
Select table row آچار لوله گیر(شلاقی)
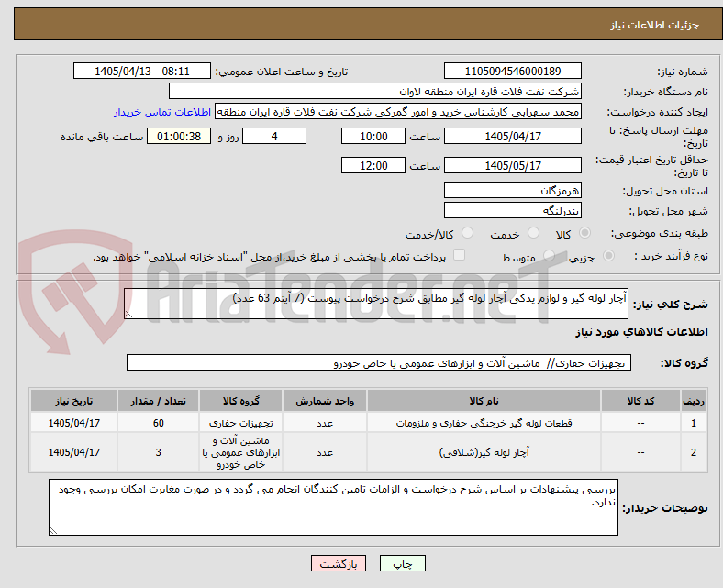pos(368,452)
